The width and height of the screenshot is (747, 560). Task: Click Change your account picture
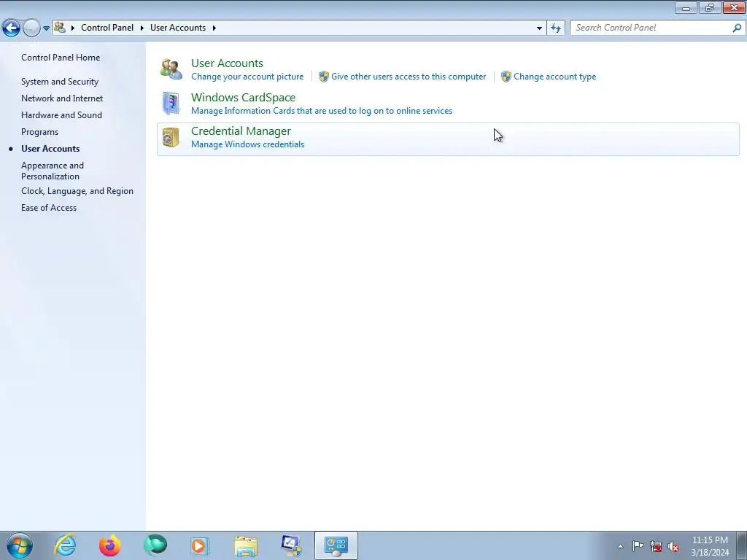(x=247, y=77)
